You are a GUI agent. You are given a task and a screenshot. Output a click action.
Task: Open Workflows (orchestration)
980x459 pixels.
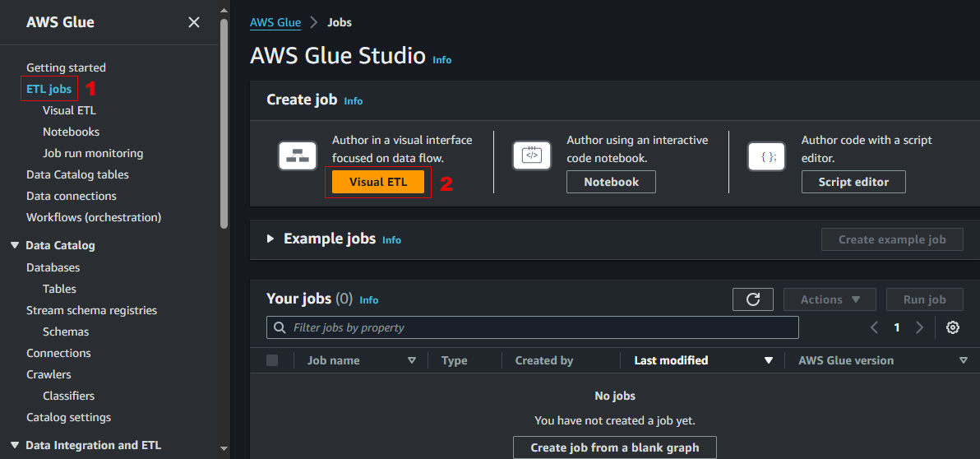(94, 217)
